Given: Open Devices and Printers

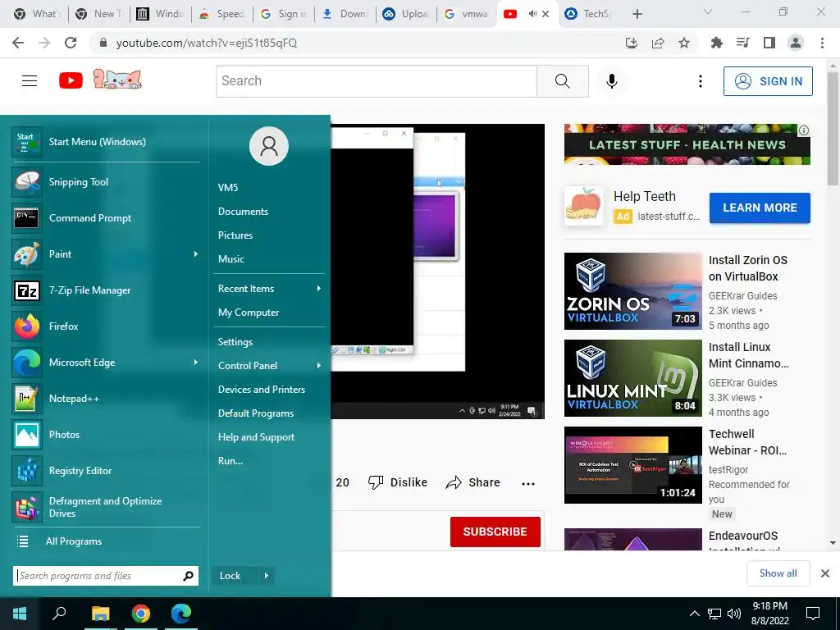Looking at the screenshot, I should [x=262, y=390].
